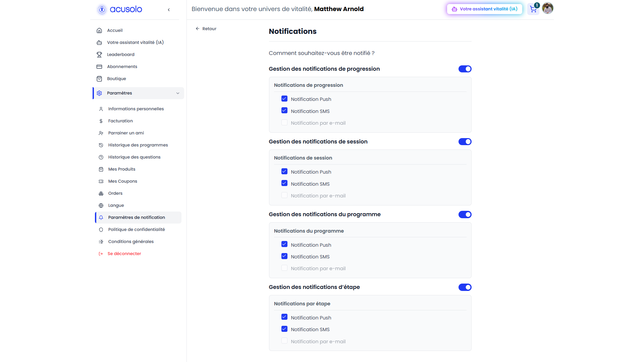
Task: Uncheck Notification Push under progression
Action: click(284, 99)
